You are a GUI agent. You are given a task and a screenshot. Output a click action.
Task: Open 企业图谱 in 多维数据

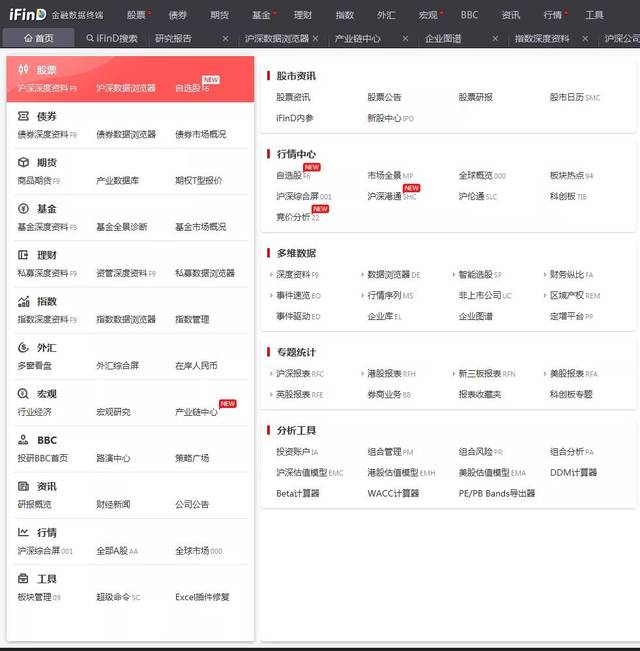point(476,316)
